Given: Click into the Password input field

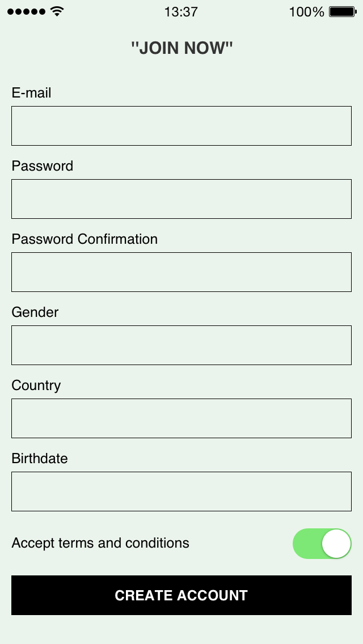Looking at the screenshot, I should [x=181, y=199].
